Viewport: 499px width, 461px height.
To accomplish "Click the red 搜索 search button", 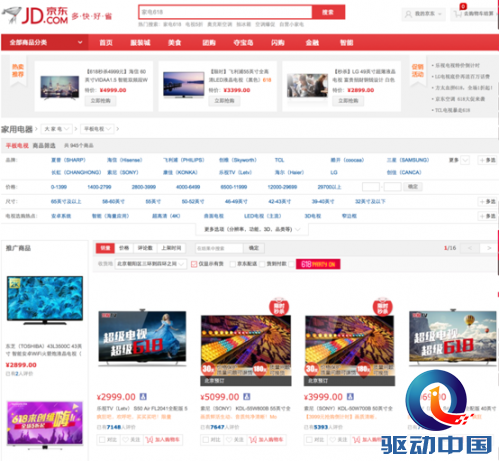I will click(328, 12).
